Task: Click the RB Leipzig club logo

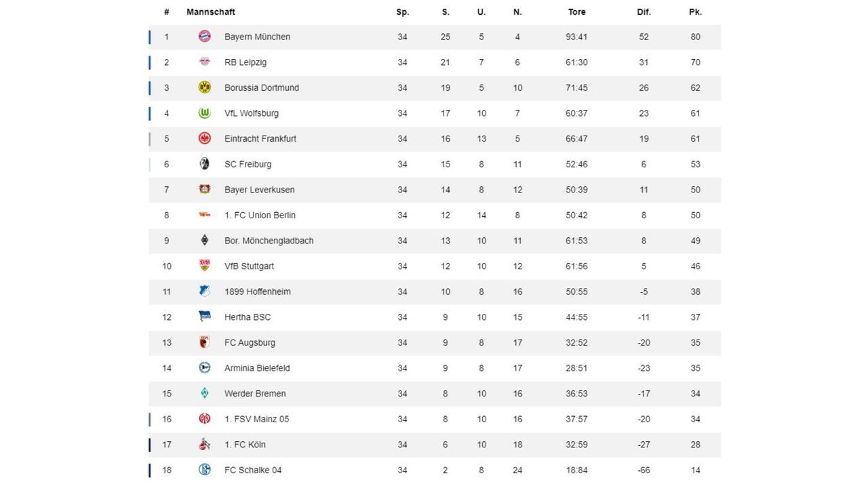Action: (204, 62)
